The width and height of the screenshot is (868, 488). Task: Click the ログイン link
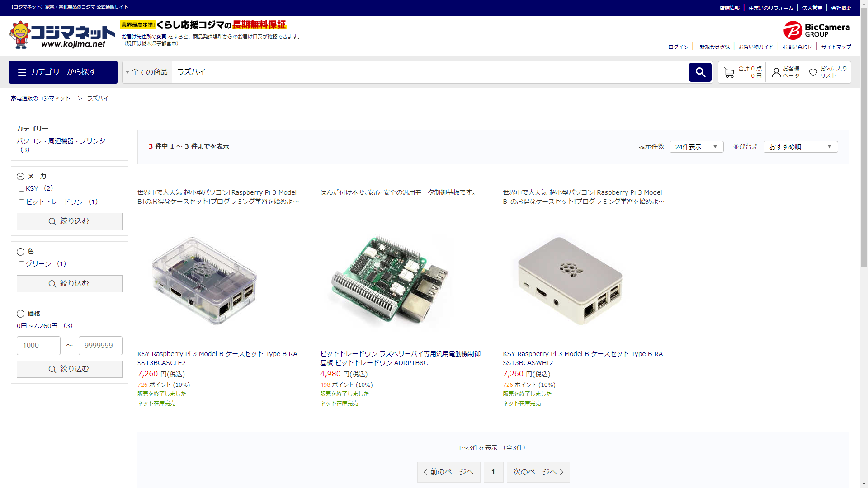pos(678,47)
